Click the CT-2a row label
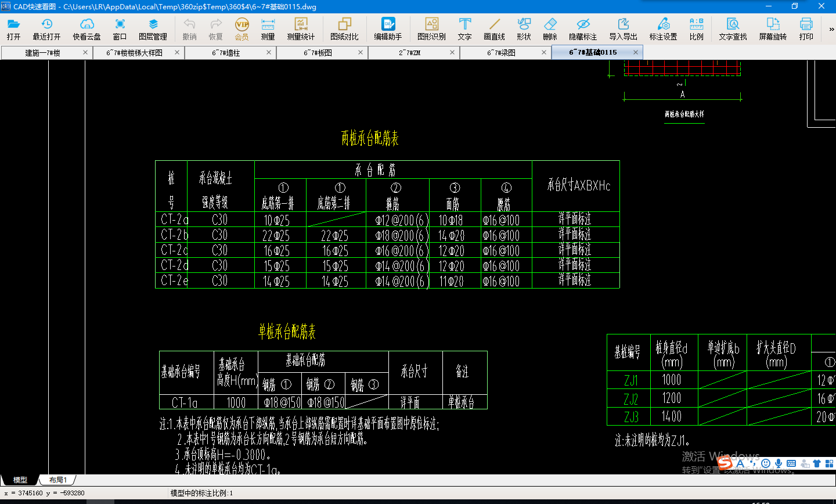This screenshot has width=836, height=504. click(x=174, y=219)
